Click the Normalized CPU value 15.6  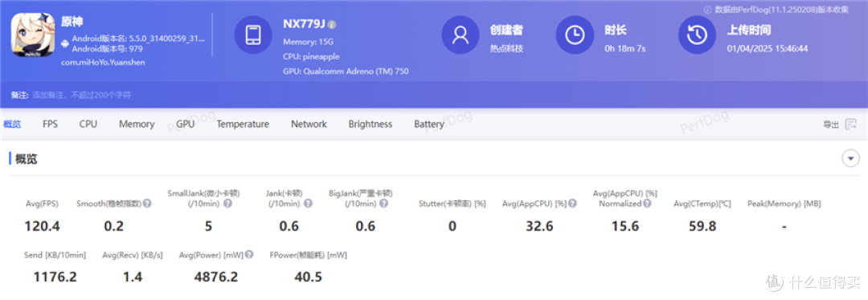point(625,226)
